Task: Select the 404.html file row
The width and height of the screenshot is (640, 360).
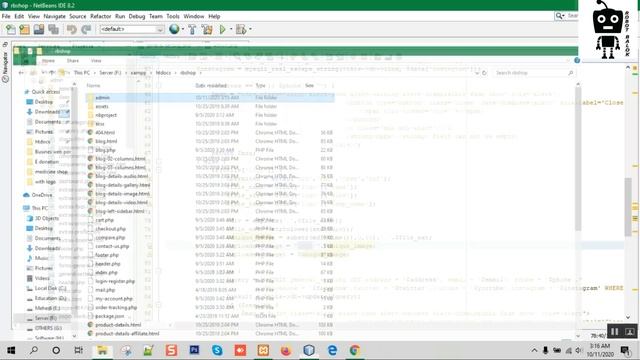Action: click(x=210, y=133)
